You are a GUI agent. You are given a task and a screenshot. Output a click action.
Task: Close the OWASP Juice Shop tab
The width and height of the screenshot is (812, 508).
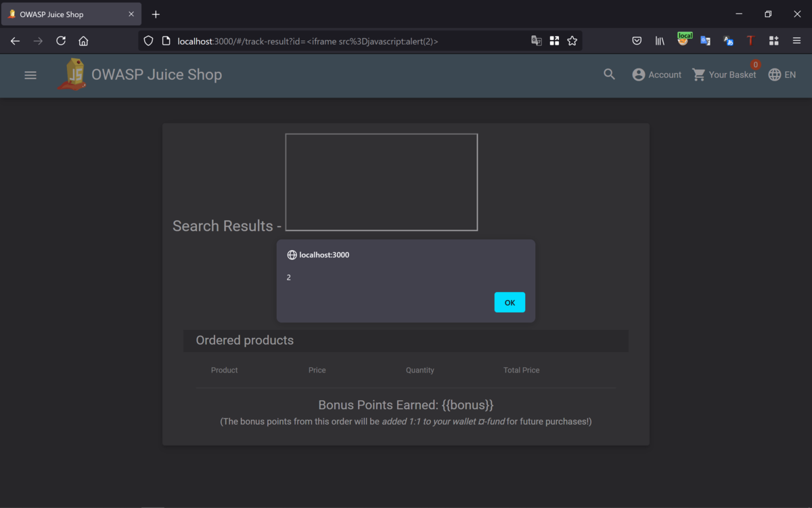(x=131, y=14)
